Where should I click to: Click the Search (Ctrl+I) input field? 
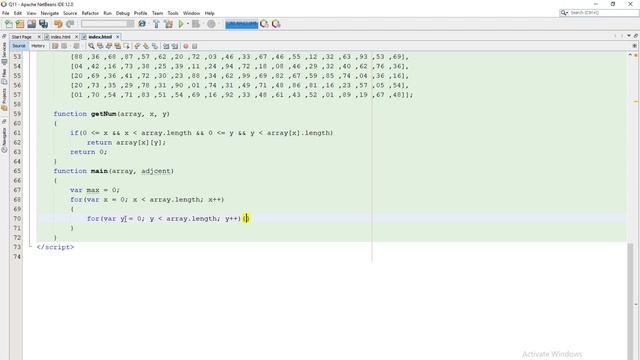click(x=603, y=13)
